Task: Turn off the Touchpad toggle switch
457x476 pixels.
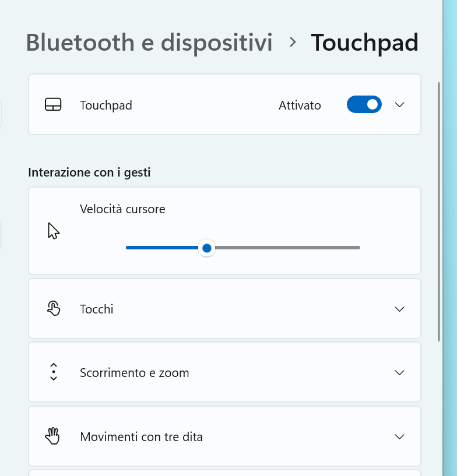Action: [x=364, y=104]
